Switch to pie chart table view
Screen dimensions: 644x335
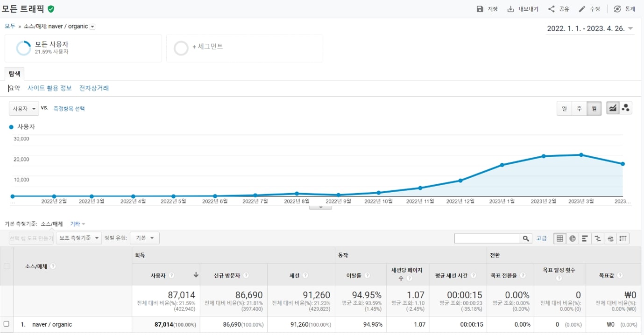[x=573, y=238]
